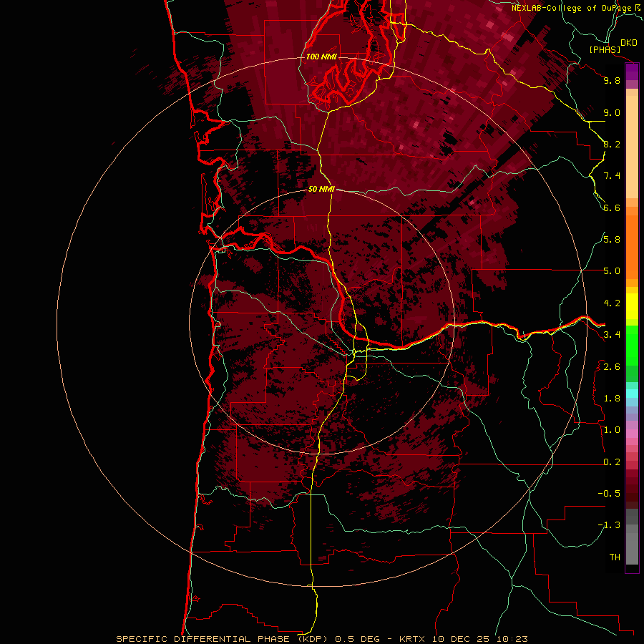Pick the bright green segment of the color bar

[x=632, y=345]
